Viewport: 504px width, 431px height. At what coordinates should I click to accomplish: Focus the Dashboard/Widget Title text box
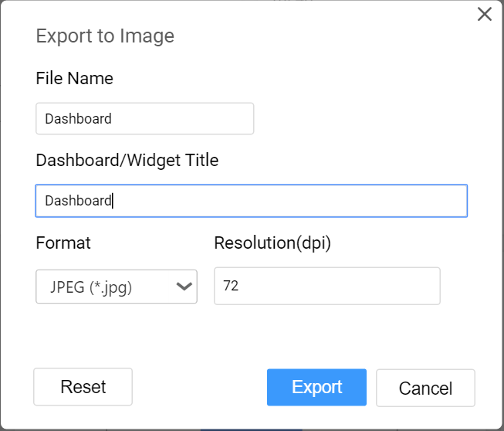click(252, 201)
